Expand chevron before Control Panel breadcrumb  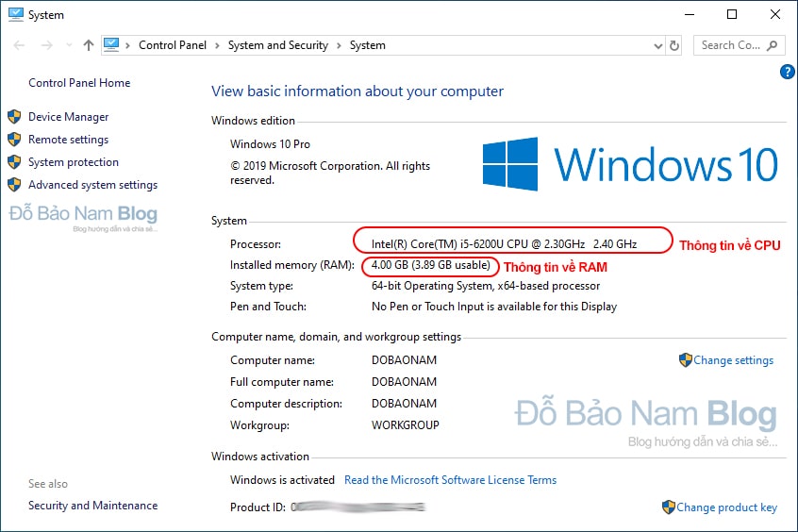point(127,46)
